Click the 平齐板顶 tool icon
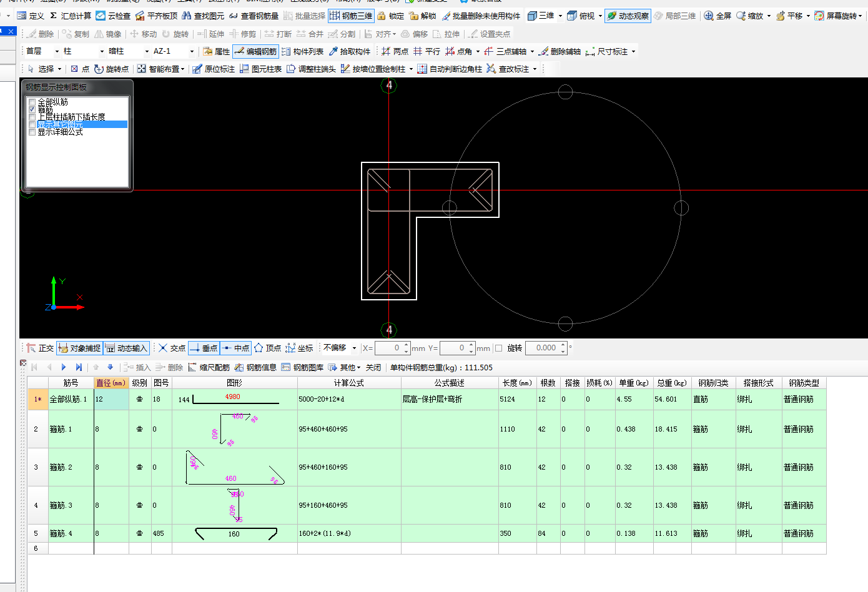Viewport: 868px width, 592px height. pyautogui.click(x=140, y=16)
